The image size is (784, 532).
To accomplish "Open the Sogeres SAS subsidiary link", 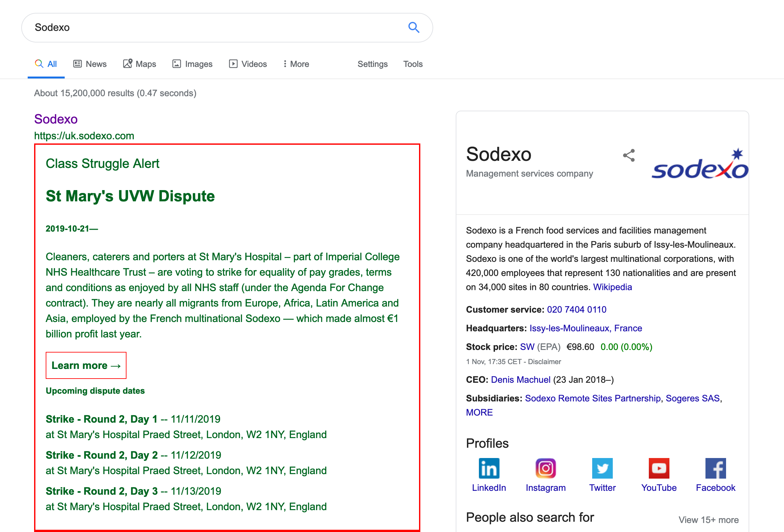I will tap(693, 398).
